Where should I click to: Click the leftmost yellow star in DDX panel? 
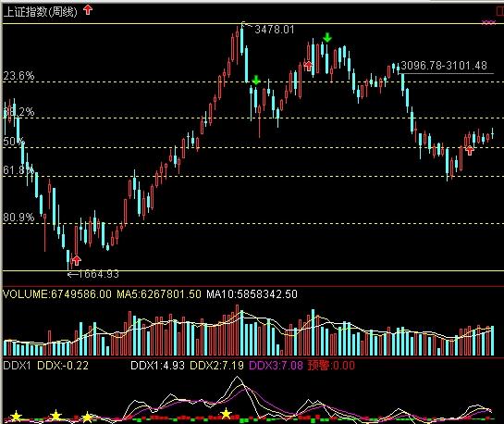pyautogui.click(x=16, y=416)
